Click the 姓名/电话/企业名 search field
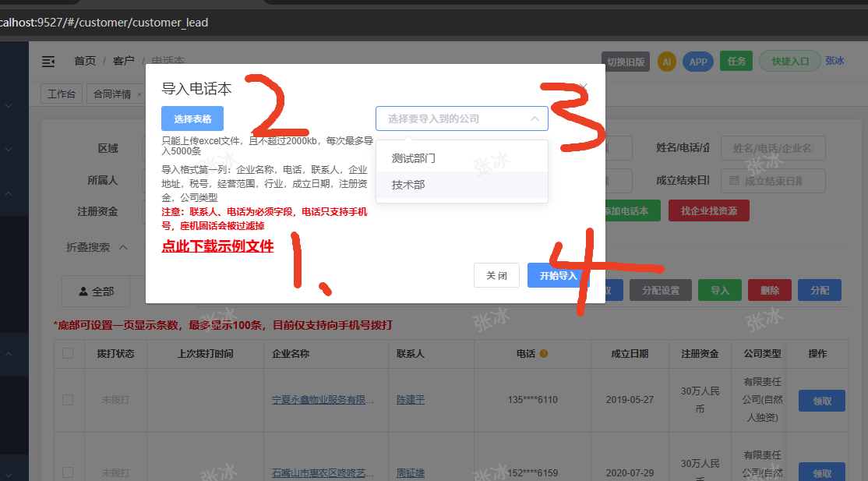868x481 pixels. pos(774,148)
